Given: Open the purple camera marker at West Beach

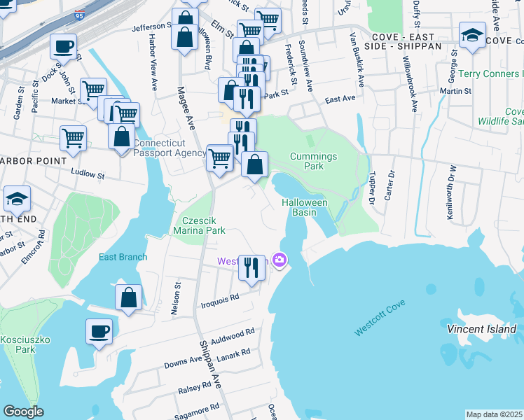Looking at the screenshot, I should (x=280, y=260).
